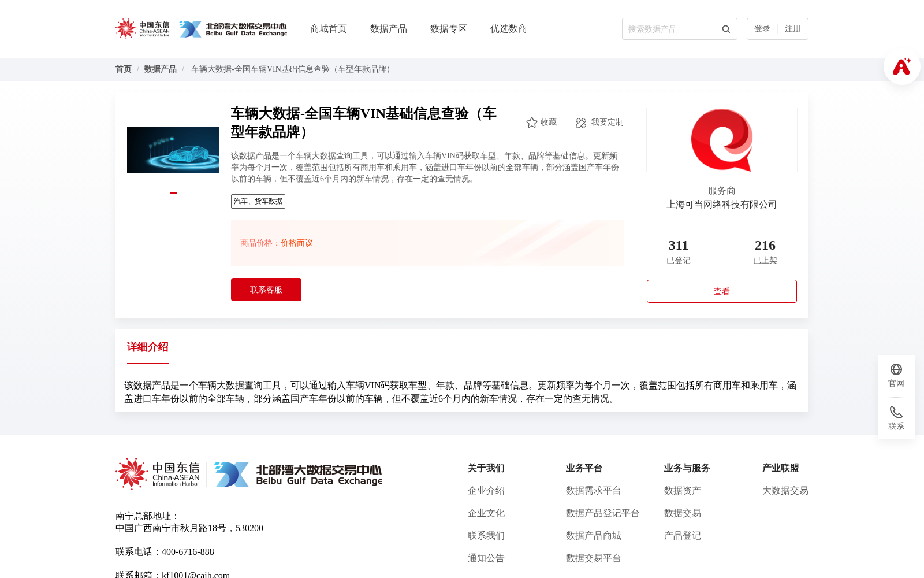Open footer link 数据交易平台

[x=594, y=558]
